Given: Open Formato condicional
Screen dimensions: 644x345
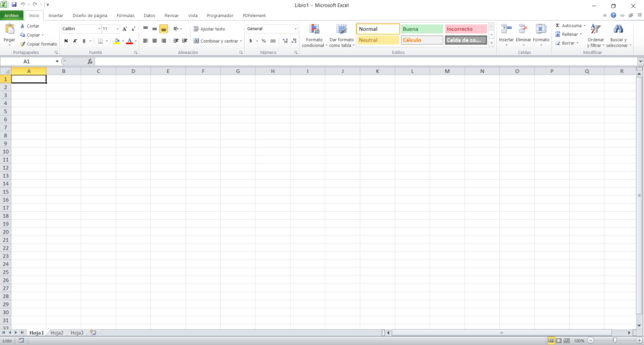Looking at the screenshot, I should [314, 30].
